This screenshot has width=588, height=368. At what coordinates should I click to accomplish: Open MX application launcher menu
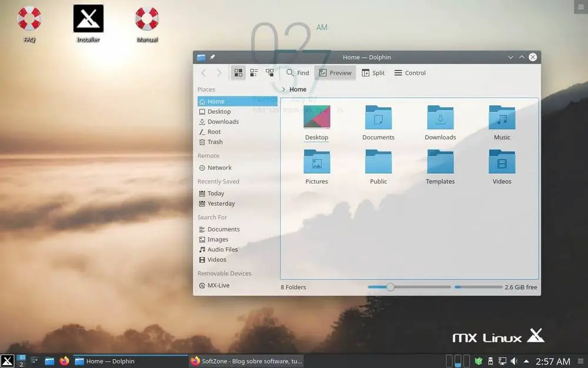[7, 361]
